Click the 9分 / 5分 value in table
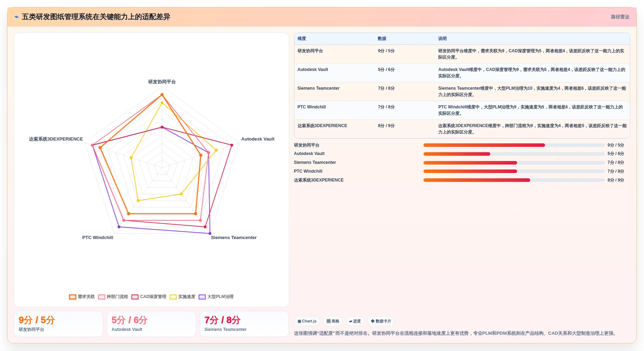The width and height of the screenshot is (644, 351). [386, 51]
